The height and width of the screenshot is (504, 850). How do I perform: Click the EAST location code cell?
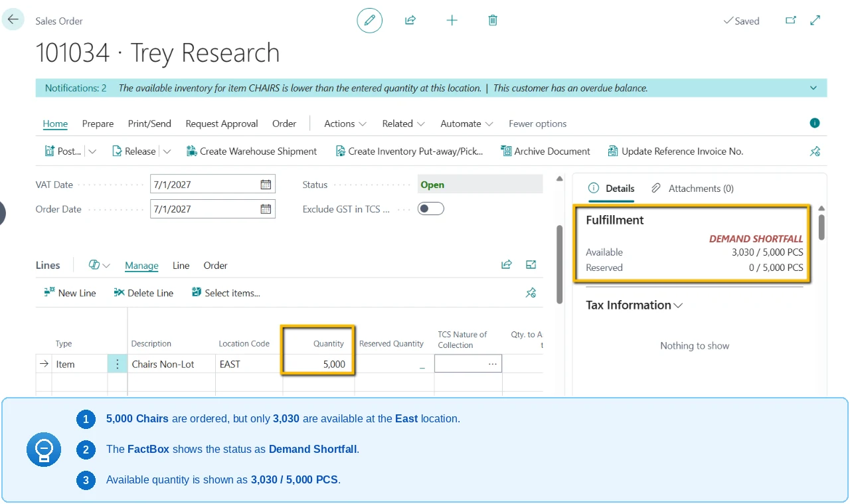pos(248,364)
